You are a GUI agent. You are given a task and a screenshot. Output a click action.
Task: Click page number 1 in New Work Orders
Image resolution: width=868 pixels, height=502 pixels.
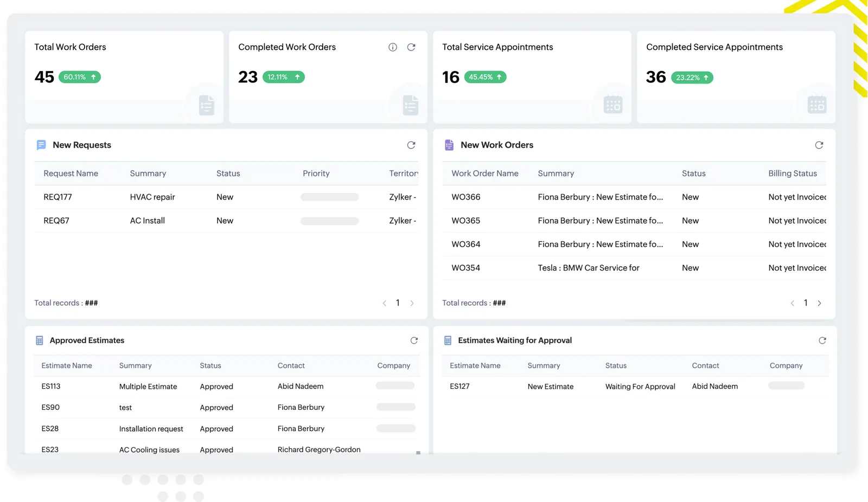(806, 303)
